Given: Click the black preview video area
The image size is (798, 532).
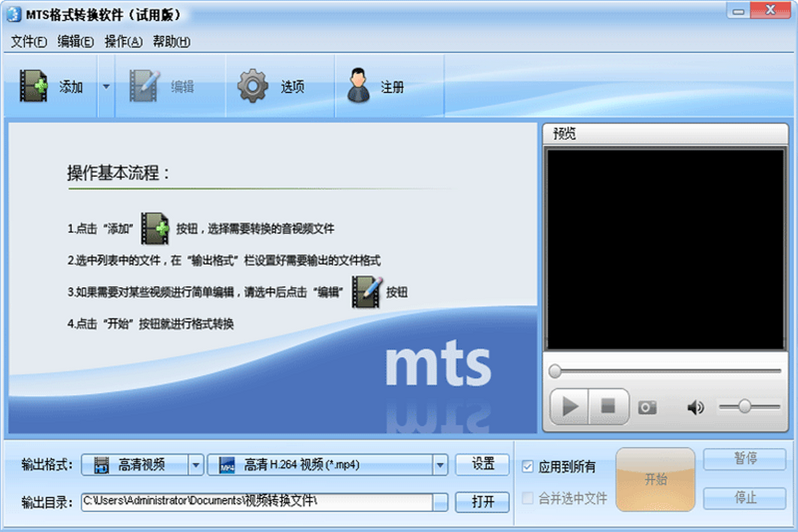Looking at the screenshot, I should [x=665, y=249].
